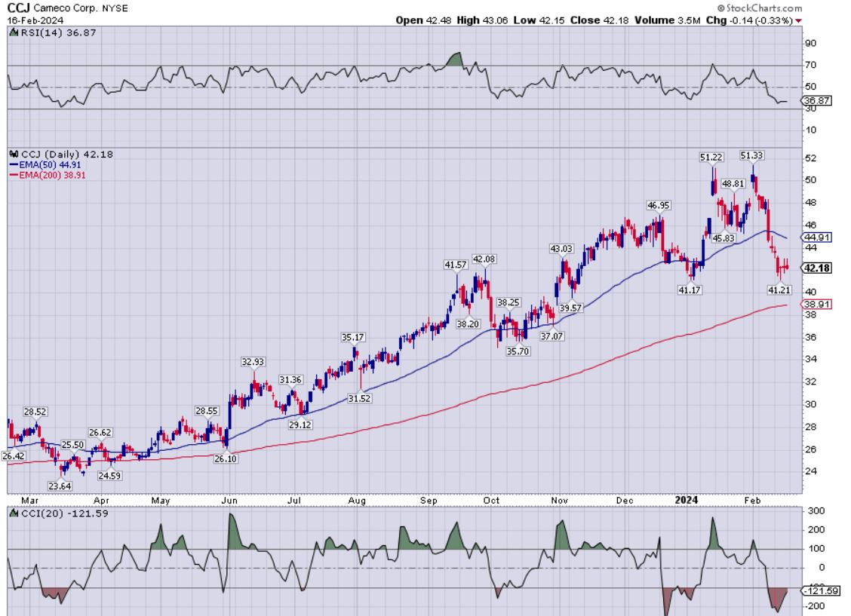
Task: Click the 45.83 price label
Action: tap(724, 238)
